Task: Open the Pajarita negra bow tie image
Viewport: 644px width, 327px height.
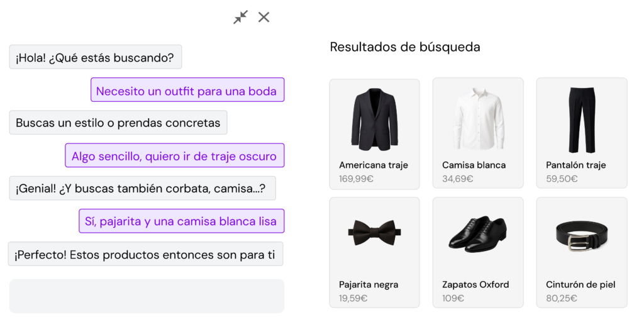Action: click(x=374, y=234)
